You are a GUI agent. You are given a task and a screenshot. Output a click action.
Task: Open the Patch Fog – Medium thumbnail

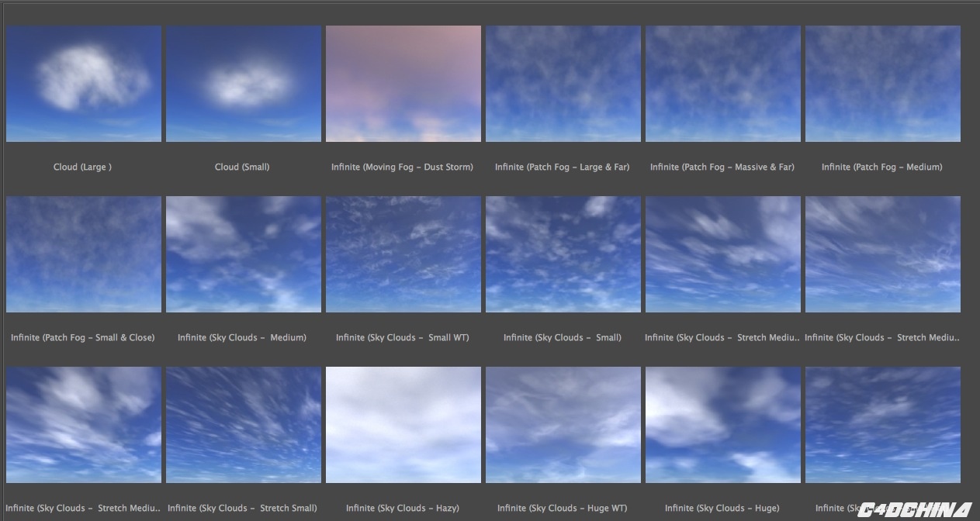tap(883, 84)
